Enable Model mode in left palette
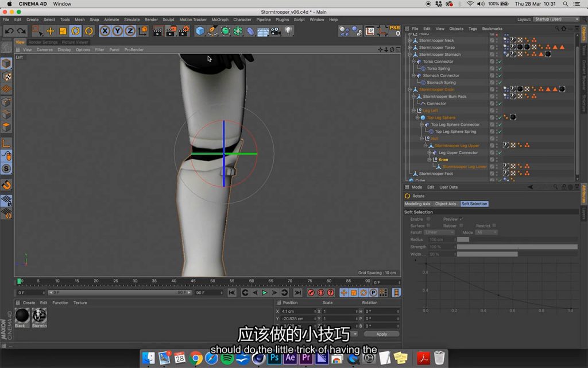The image size is (588, 368). [6, 63]
